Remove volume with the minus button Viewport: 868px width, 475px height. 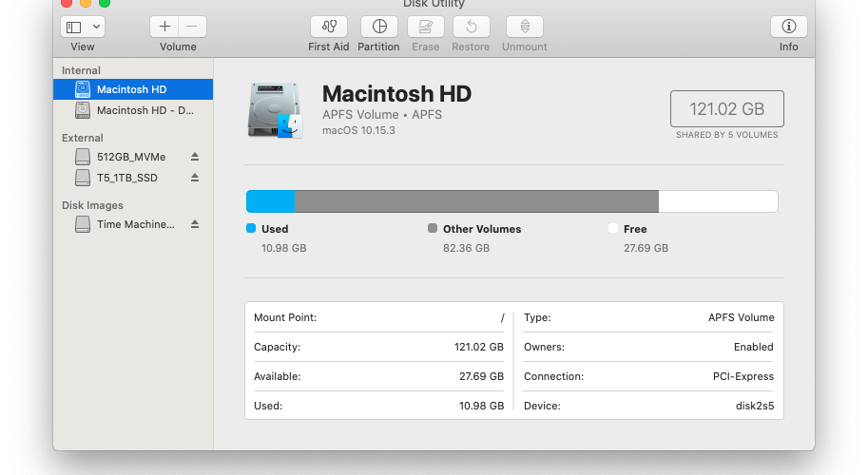point(192,27)
